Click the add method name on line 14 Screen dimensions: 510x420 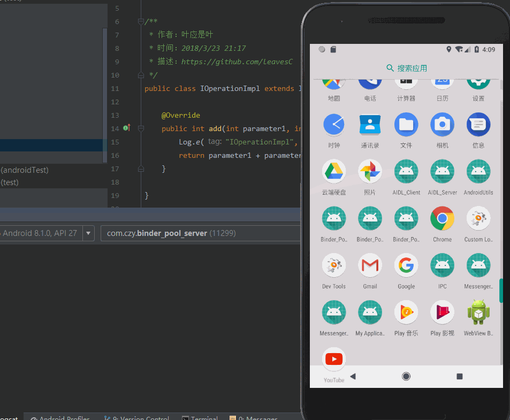(215, 129)
